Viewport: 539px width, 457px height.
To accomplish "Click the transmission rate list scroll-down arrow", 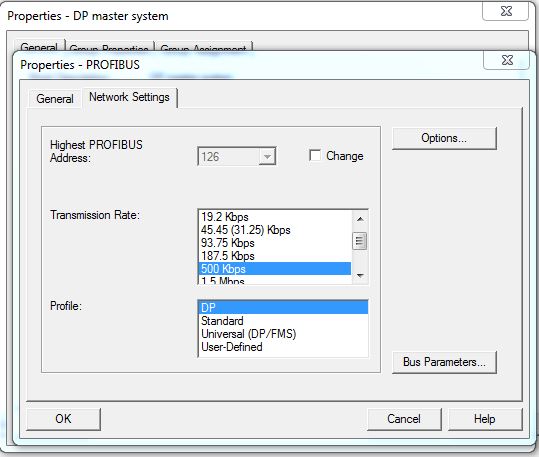I will pyautogui.click(x=360, y=275).
